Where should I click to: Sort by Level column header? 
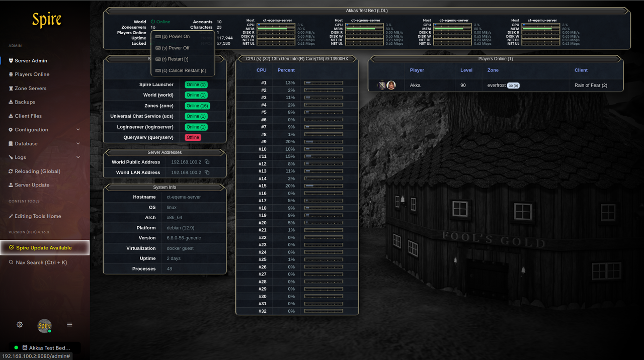point(466,70)
